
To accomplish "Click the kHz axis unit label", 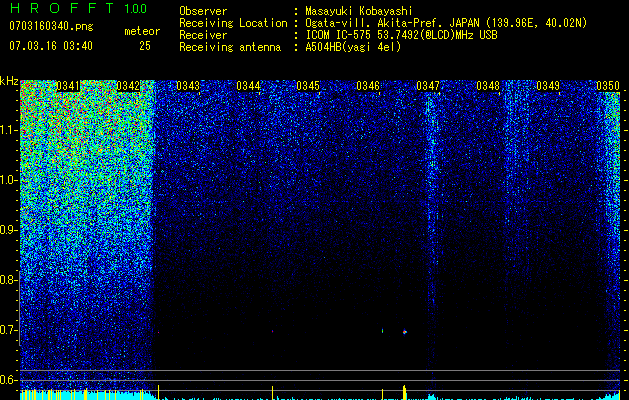I will pyautogui.click(x=9, y=81).
